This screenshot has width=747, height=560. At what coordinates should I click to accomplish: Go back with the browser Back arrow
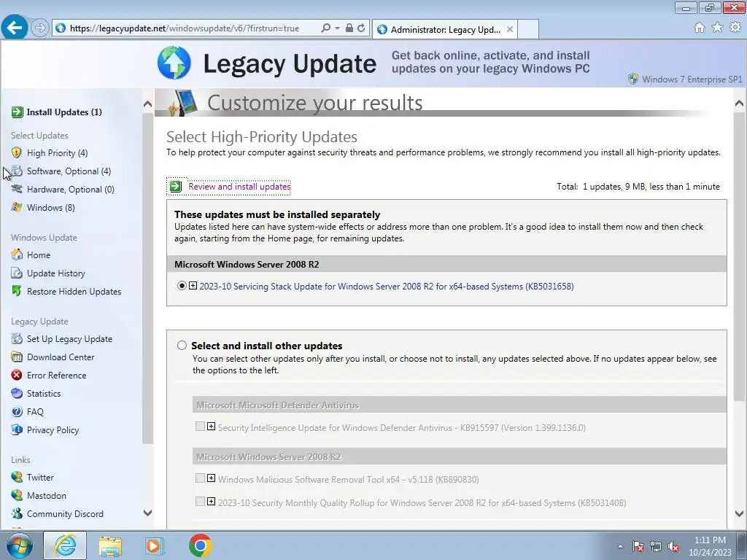click(15, 28)
